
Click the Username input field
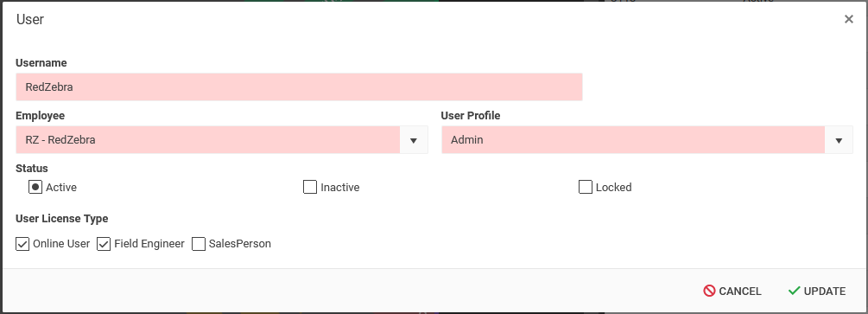pos(299,87)
